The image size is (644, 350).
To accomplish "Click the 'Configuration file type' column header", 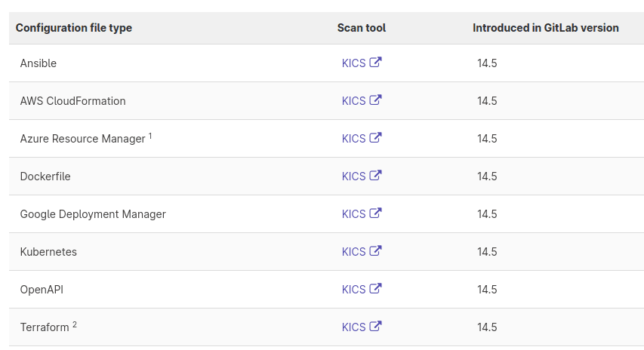I will [x=74, y=28].
